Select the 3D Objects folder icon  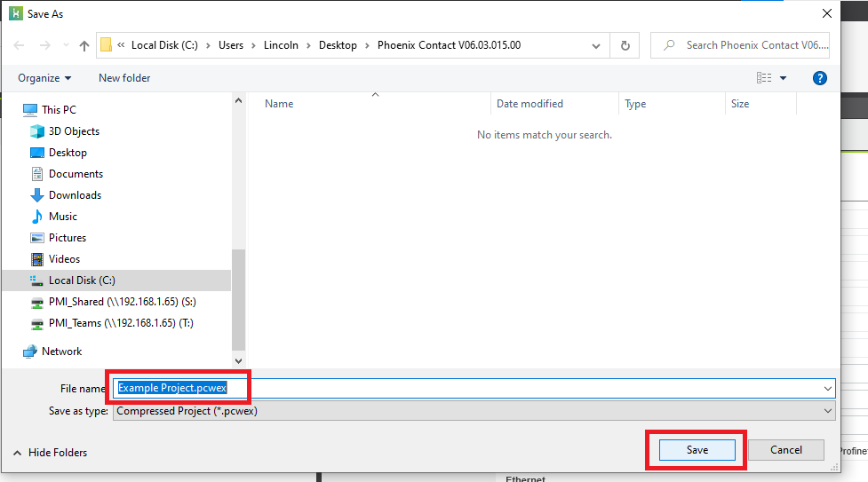pyautogui.click(x=37, y=131)
